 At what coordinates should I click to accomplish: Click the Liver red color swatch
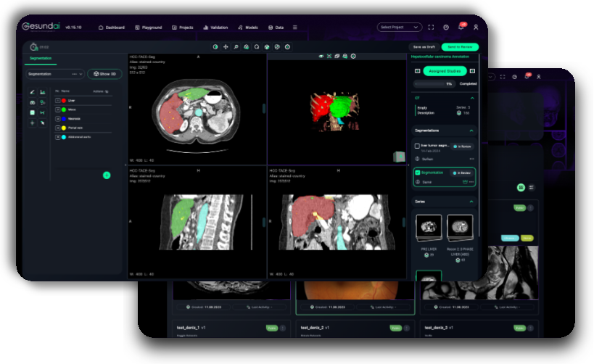64,100
